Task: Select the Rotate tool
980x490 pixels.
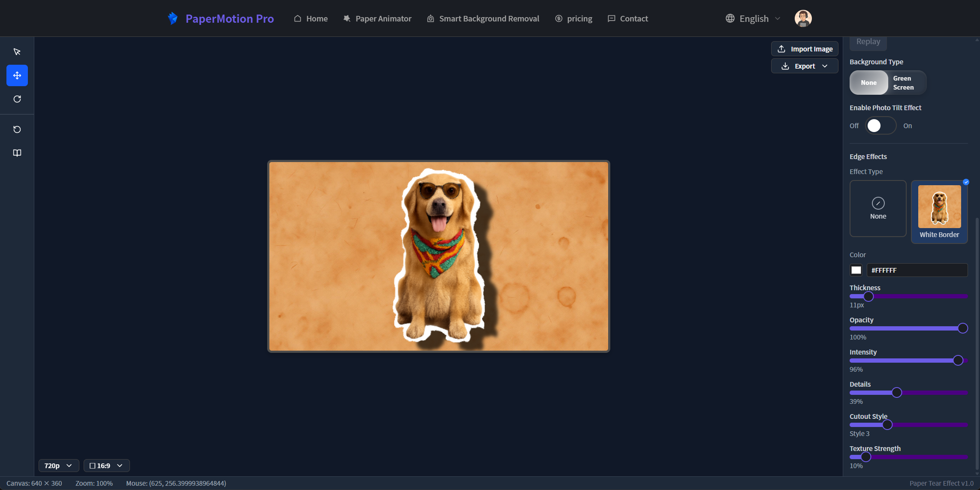Action: 17,99
